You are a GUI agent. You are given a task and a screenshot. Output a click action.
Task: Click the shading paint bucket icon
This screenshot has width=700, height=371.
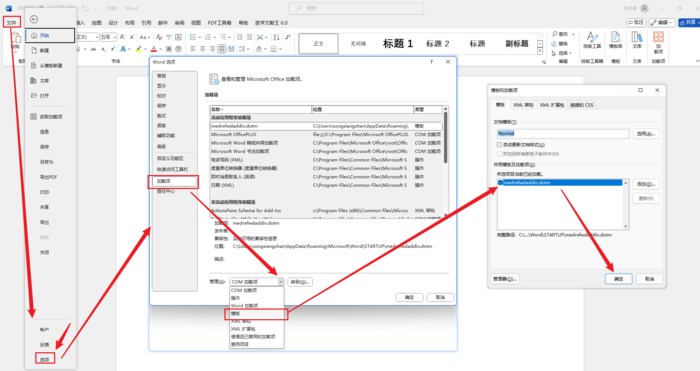point(258,49)
